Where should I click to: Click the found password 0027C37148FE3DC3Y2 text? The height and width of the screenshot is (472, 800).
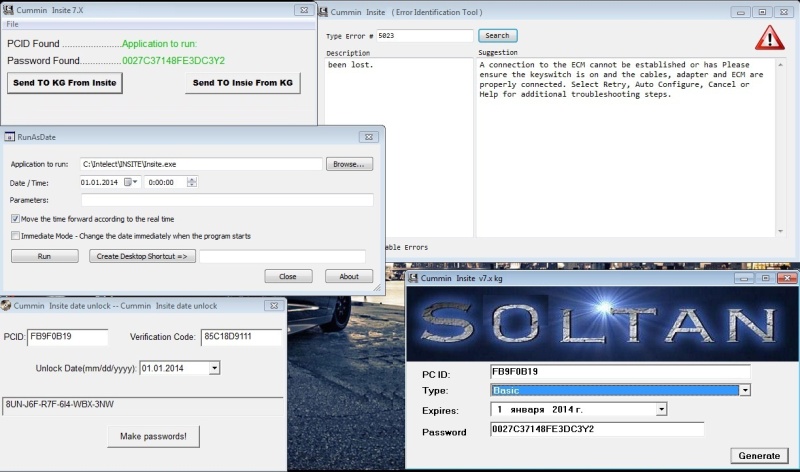173,61
